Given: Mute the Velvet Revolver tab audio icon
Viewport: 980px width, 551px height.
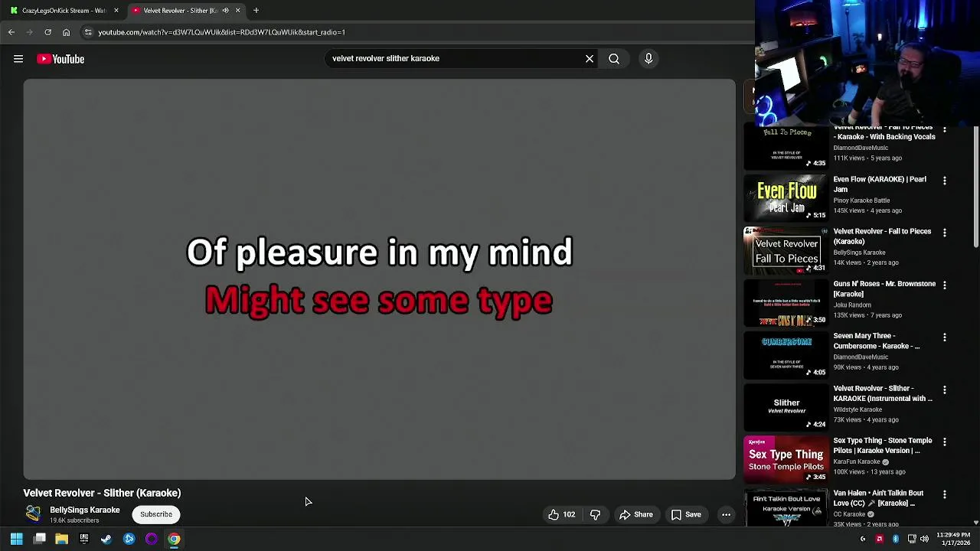Looking at the screenshot, I should tap(225, 11).
